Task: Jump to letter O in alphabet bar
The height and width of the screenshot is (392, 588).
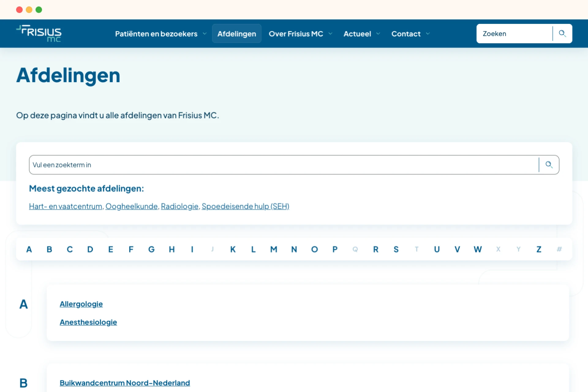Action: 315,249
